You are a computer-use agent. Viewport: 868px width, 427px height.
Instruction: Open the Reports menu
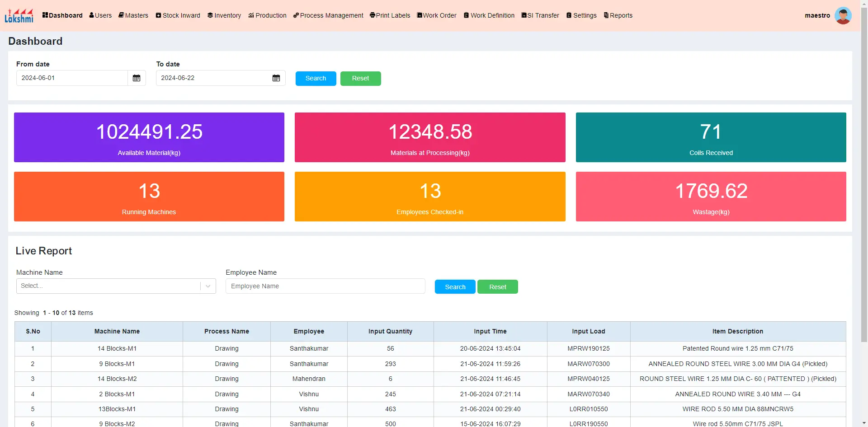(618, 15)
